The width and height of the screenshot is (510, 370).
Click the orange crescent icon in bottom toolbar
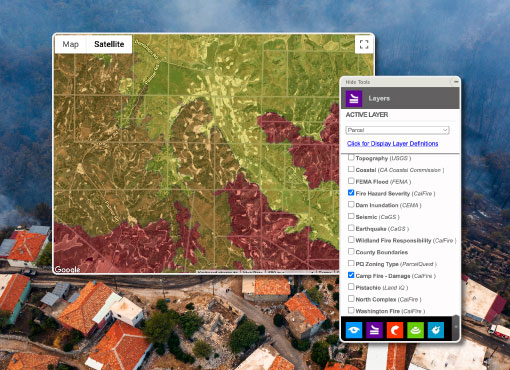[395, 330]
